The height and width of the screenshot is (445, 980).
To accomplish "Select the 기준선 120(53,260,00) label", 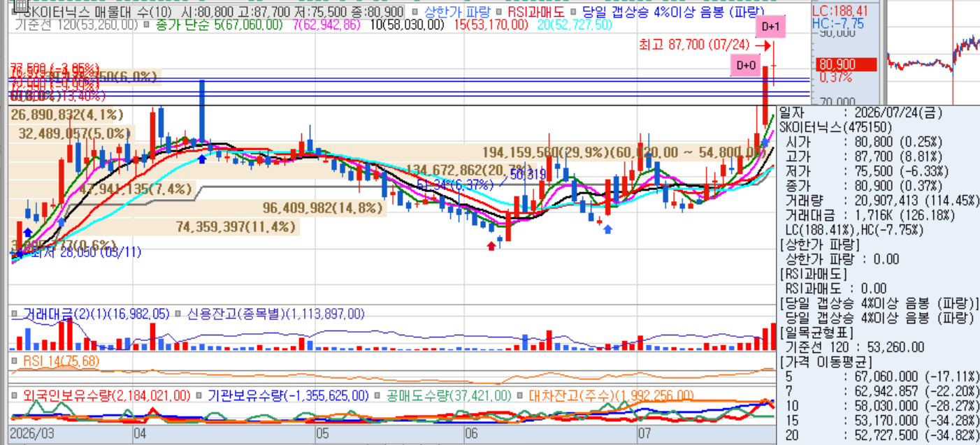I will point(77,24).
